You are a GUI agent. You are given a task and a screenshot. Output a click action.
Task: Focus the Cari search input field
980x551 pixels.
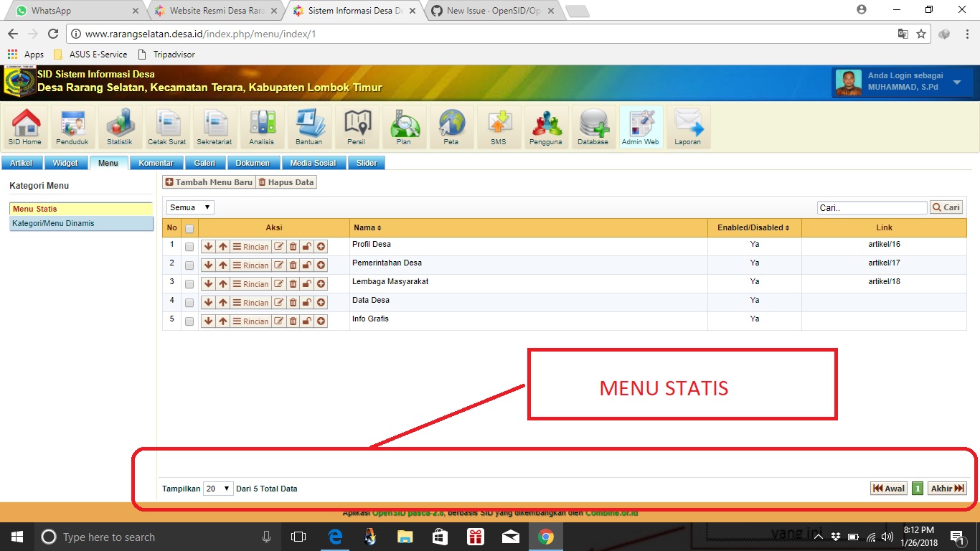[x=872, y=207]
